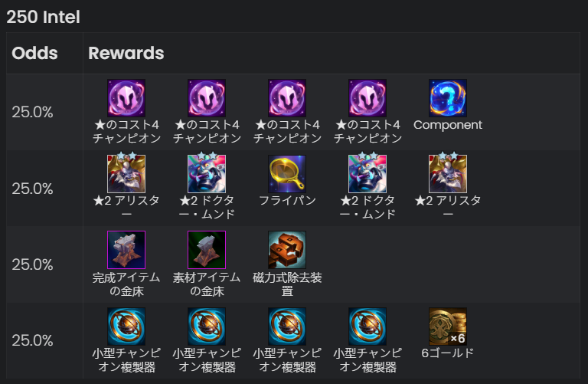
Task: Click the Rewards column header
Action: point(126,53)
